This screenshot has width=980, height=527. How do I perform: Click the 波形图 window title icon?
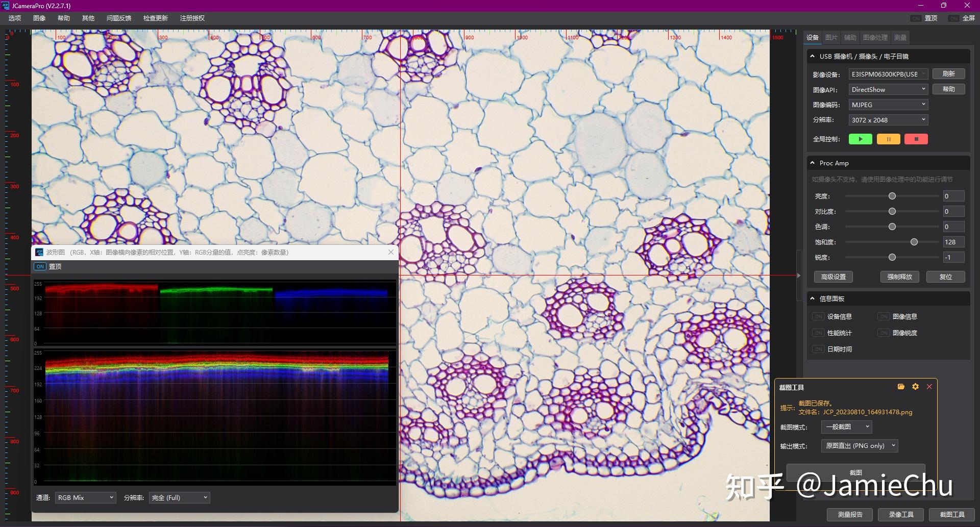[39, 252]
